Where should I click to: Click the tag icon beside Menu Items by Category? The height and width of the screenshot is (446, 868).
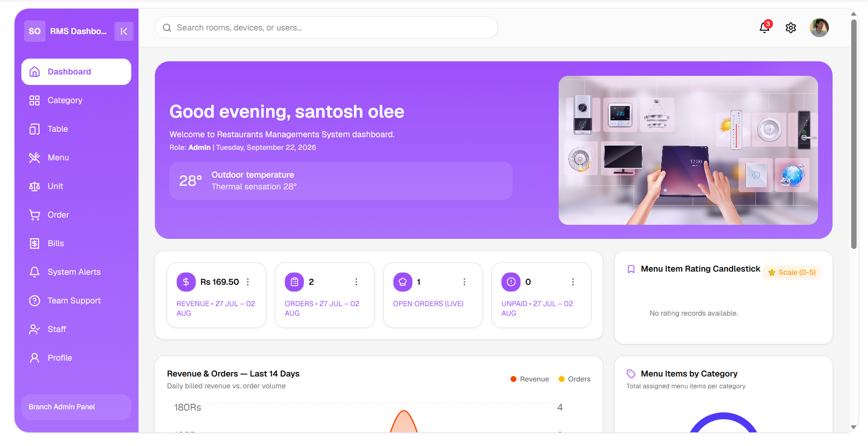pyautogui.click(x=631, y=374)
